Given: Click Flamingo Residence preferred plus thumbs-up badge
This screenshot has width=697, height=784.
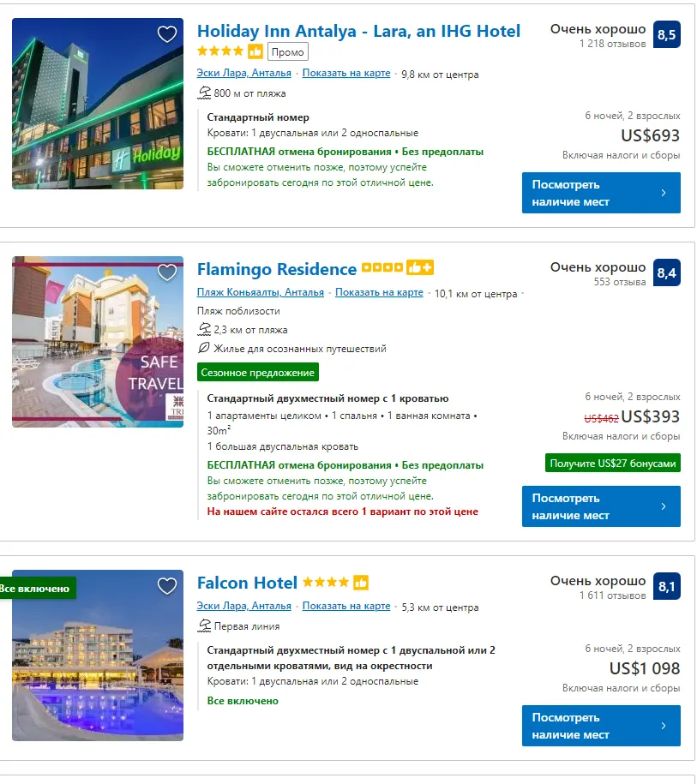Looking at the screenshot, I should click(x=420, y=267).
